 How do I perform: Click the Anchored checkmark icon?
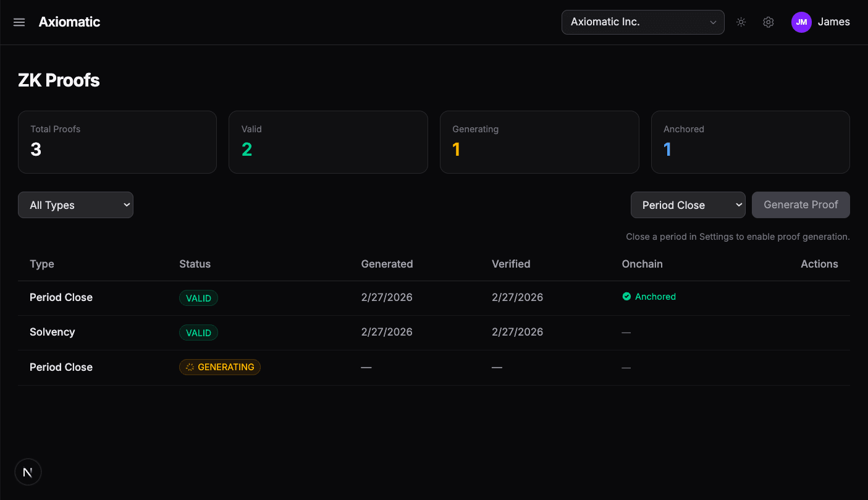pyautogui.click(x=626, y=297)
